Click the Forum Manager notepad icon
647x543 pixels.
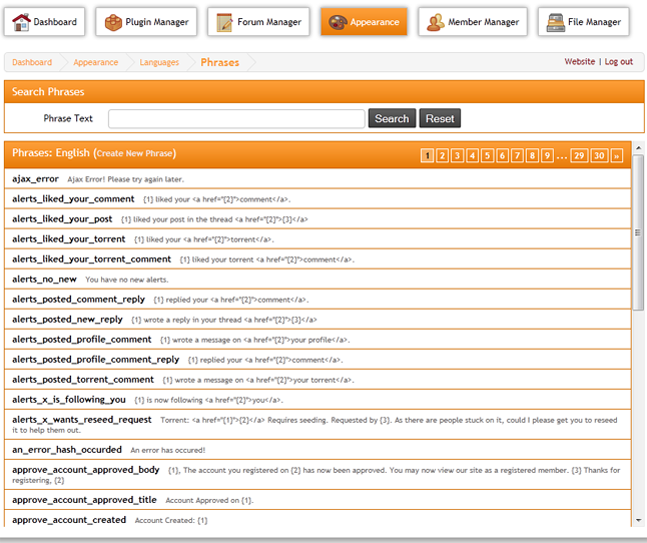pos(224,22)
